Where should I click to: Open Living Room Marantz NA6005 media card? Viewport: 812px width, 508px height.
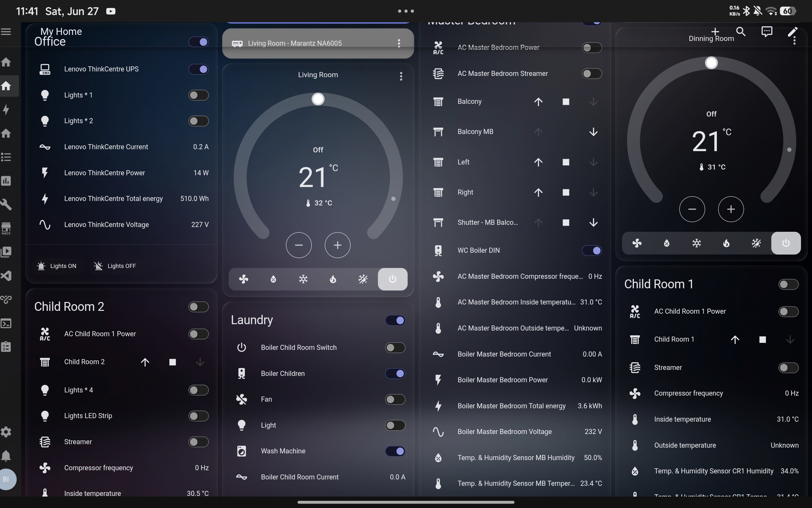click(x=318, y=43)
